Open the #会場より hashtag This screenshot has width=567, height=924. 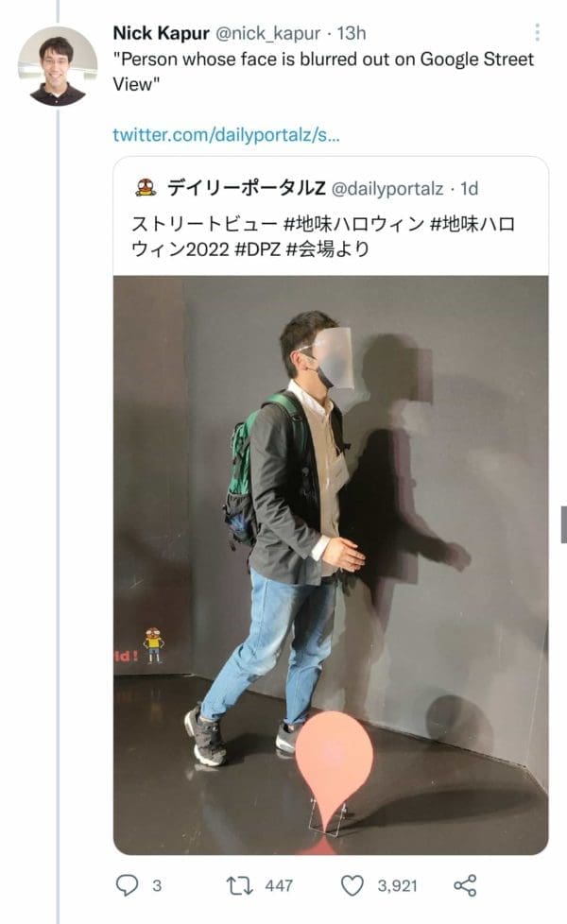tap(327, 249)
